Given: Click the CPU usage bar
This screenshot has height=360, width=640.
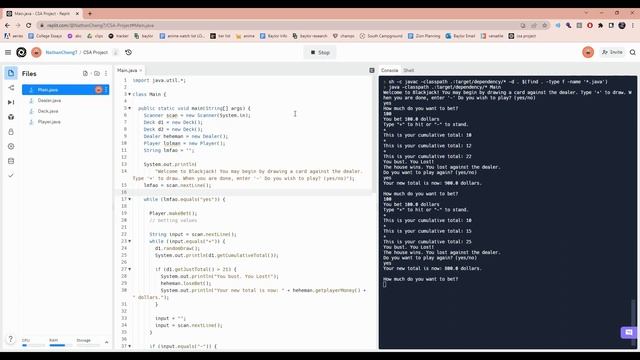Looking at the screenshot, I should [33, 345].
